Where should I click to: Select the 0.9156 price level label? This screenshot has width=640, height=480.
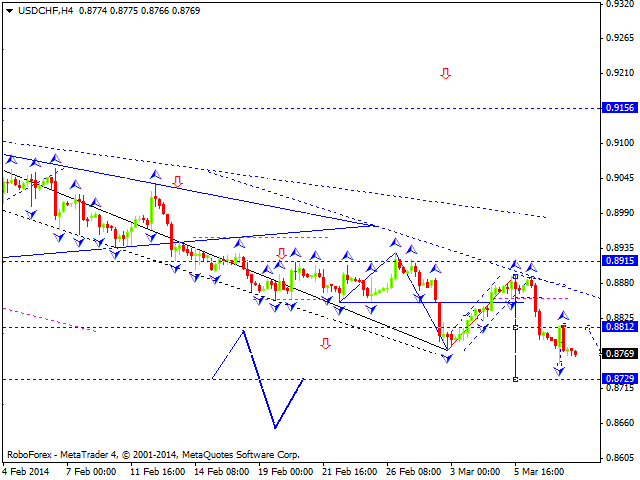pyautogui.click(x=620, y=108)
